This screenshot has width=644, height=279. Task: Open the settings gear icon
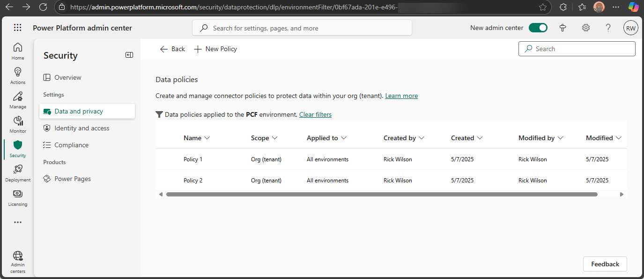pyautogui.click(x=586, y=28)
